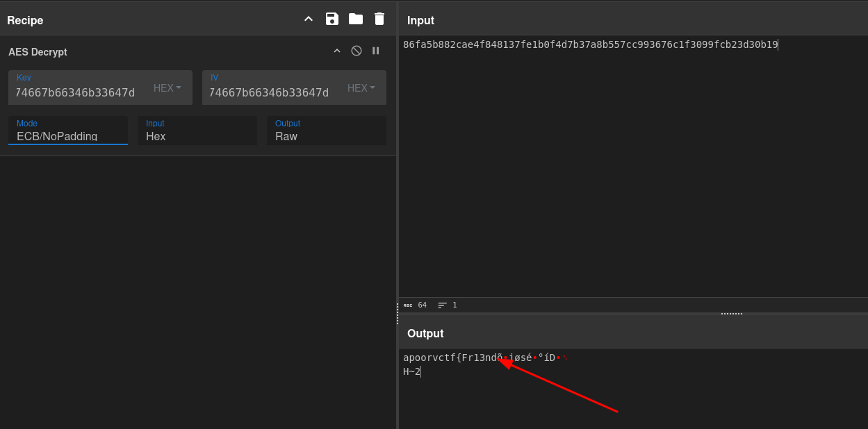This screenshot has height=429, width=868.
Task: Change the Output format Raw selector
Action: [326, 136]
